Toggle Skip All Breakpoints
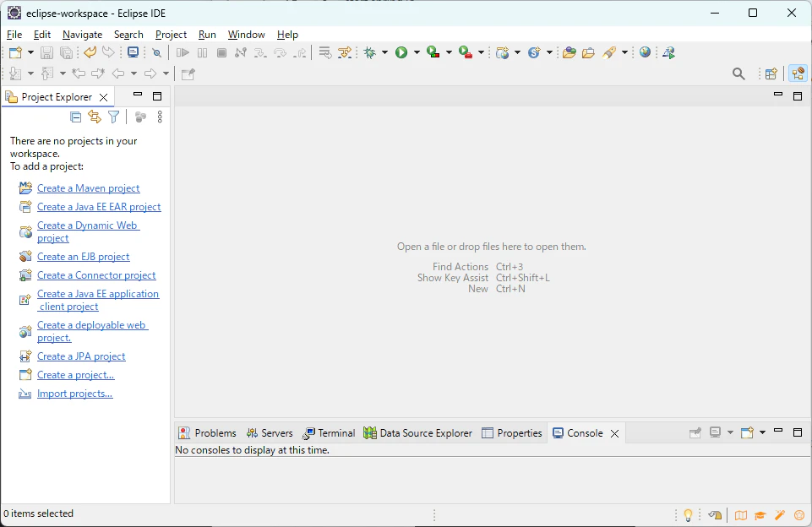The width and height of the screenshot is (812, 527). coord(157,52)
